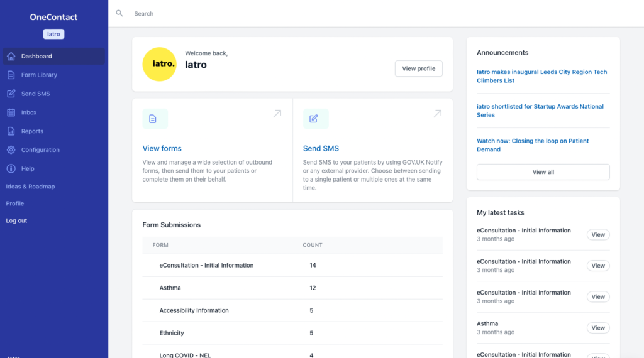
Task: Click the Reports chart icon
Action: pyautogui.click(x=11, y=131)
